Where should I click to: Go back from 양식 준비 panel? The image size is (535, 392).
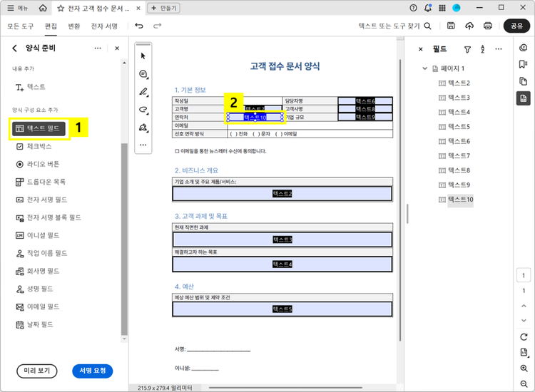14,48
